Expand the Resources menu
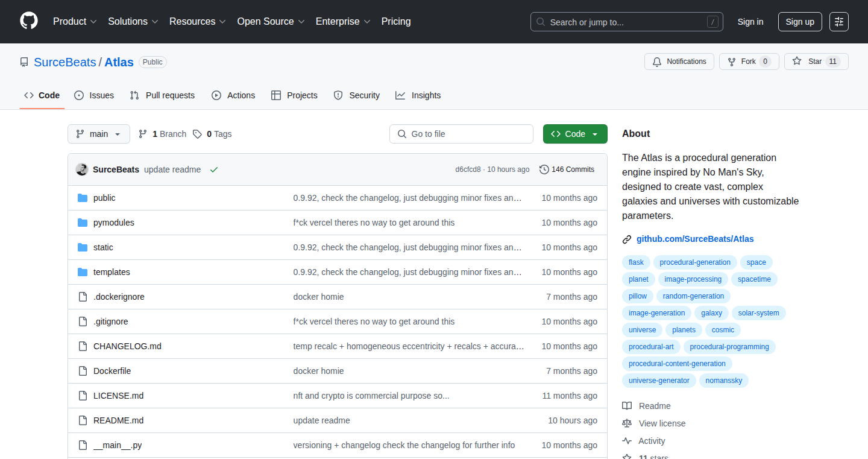The width and height of the screenshot is (868, 459). point(198,22)
